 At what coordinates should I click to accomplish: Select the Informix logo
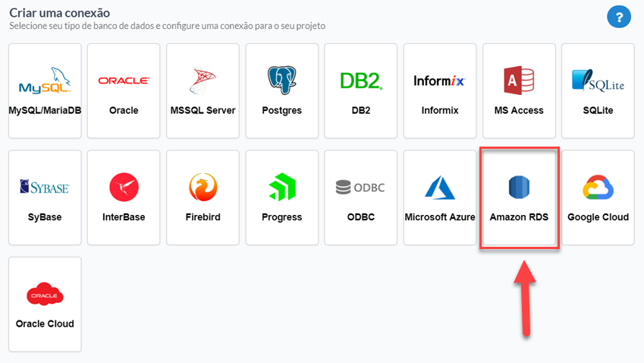(439, 80)
